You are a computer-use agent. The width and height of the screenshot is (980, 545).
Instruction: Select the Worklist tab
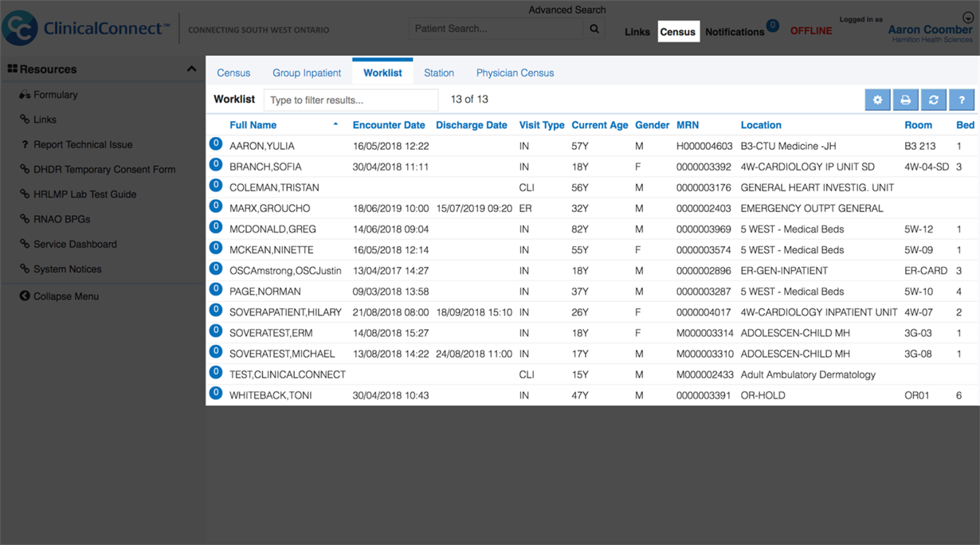tap(382, 73)
